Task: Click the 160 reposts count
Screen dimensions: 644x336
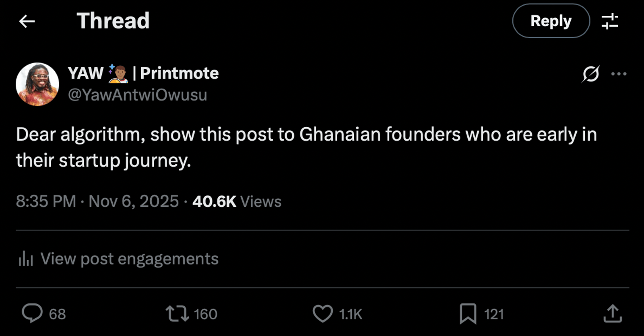Action: tap(205, 314)
